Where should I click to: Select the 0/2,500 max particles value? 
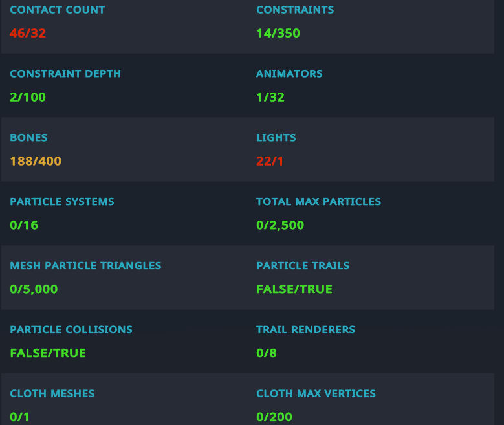[x=279, y=225]
